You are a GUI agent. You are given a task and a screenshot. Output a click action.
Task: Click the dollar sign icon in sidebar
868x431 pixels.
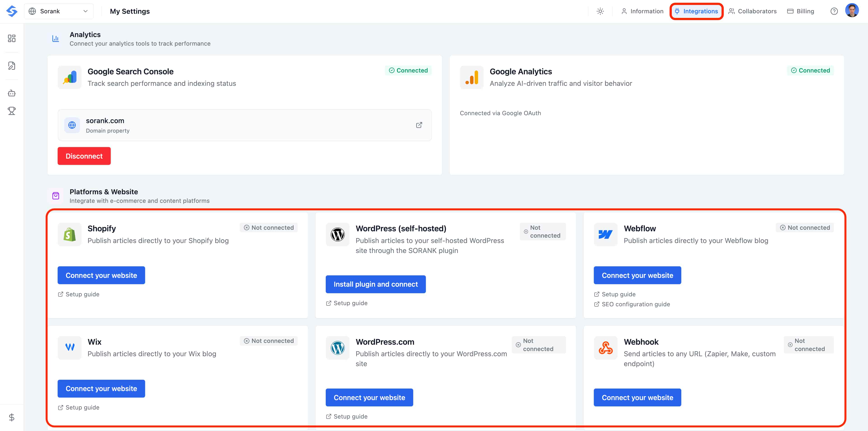(x=12, y=417)
